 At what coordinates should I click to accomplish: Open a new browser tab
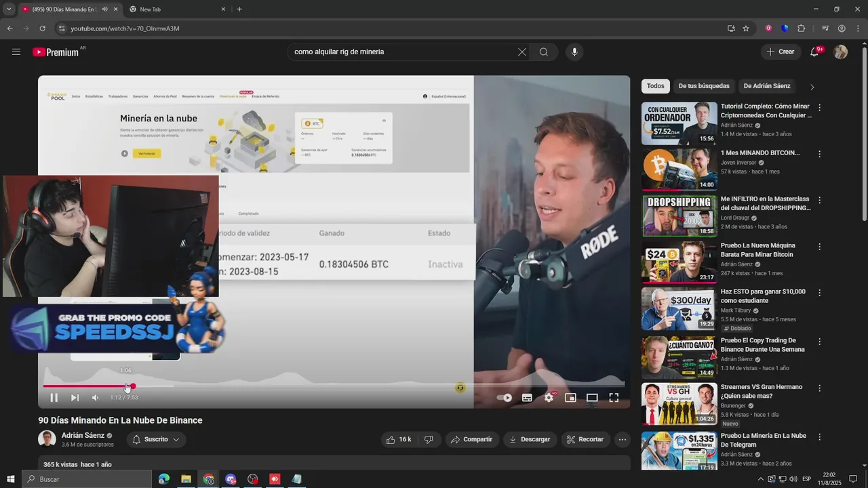pyautogui.click(x=239, y=9)
